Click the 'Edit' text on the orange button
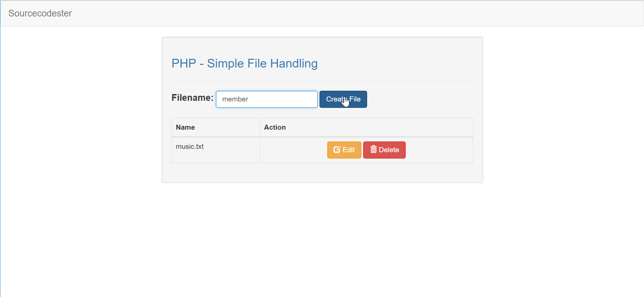 coord(349,150)
